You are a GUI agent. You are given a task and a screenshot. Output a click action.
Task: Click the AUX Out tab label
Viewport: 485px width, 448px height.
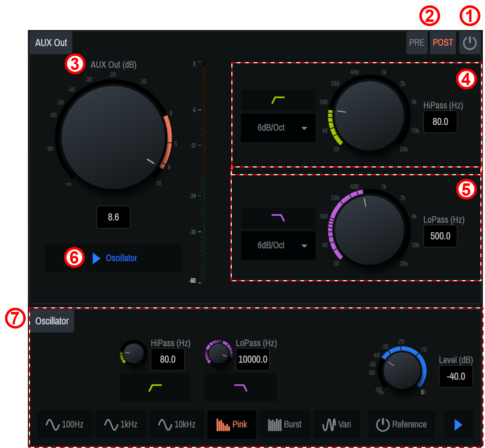coord(51,42)
